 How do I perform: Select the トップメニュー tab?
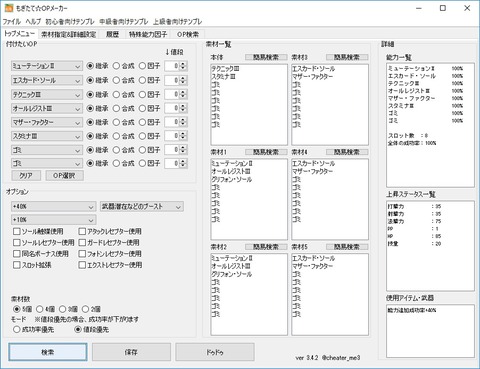click(x=20, y=34)
